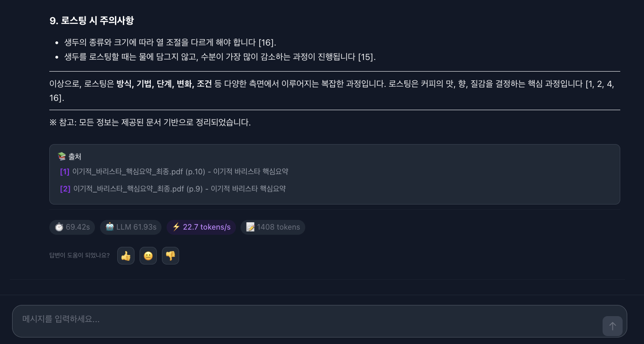This screenshot has height=344, width=644.
Task: Click the neutral face feedback icon
Action: point(148,256)
